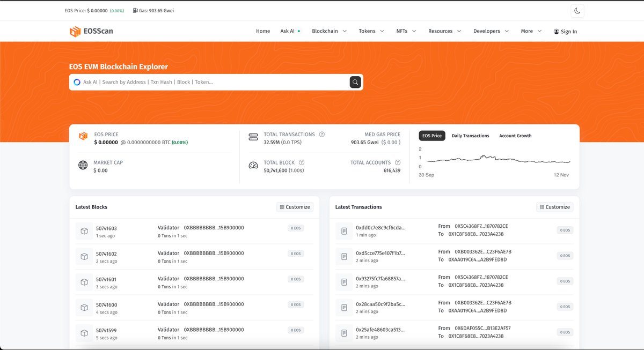Click the EOS price cube icon
644x350 pixels.
coord(83,136)
